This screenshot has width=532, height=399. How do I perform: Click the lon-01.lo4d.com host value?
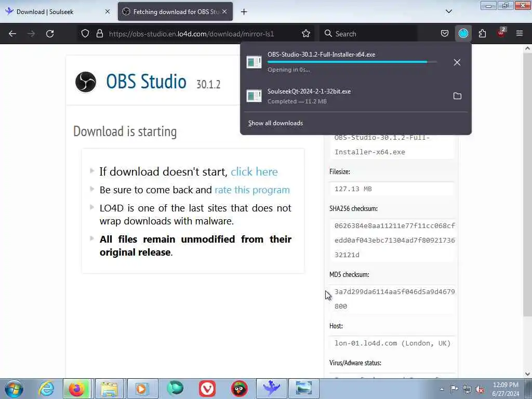coord(392,343)
